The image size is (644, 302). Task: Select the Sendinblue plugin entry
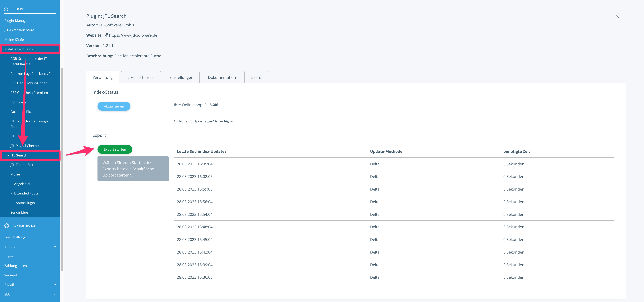[x=19, y=212]
